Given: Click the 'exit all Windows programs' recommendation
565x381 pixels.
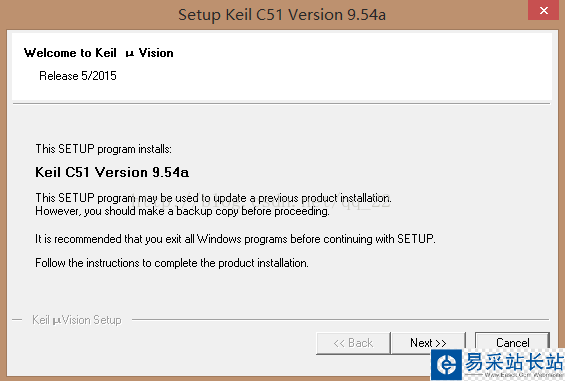Looking at the screenshot, I should (x=235, y=239).
